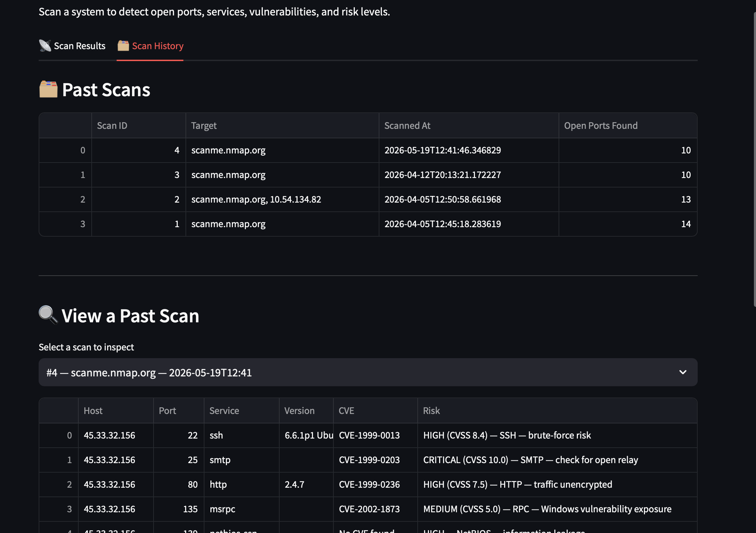Click the Open Ports Found column header

pos(628,126)
